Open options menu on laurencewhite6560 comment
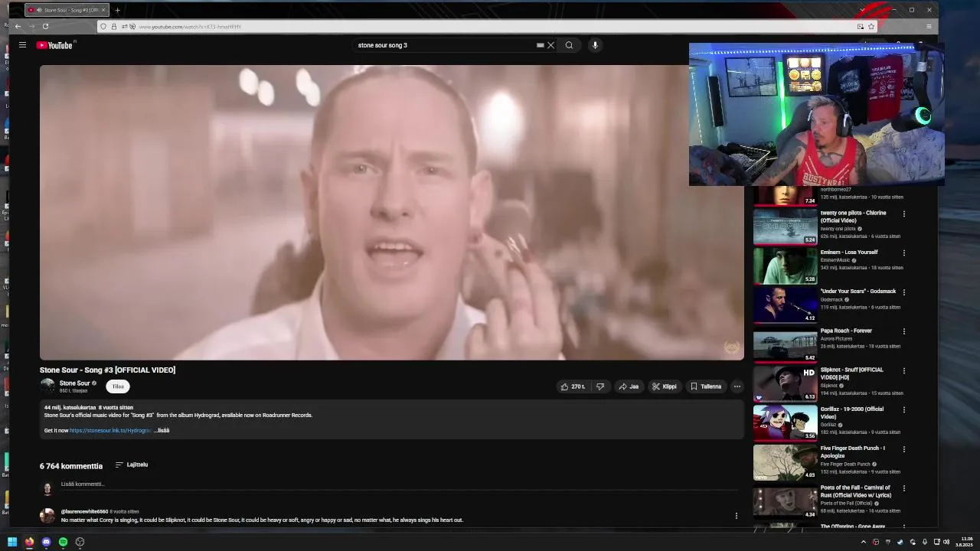 [x=737, y=516]
